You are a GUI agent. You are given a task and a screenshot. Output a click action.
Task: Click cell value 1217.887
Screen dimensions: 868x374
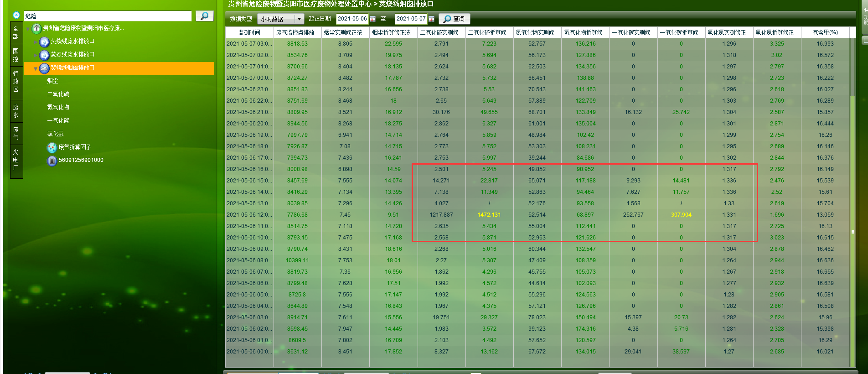pyautogui.click(x=441, y=215)
